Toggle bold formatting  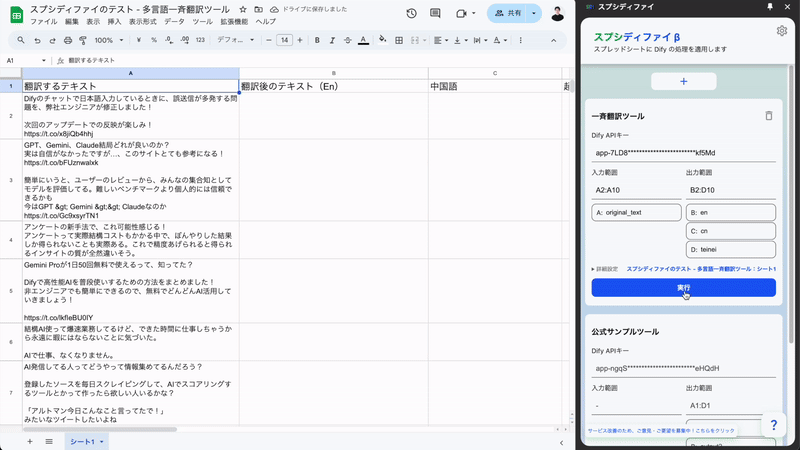317,40
